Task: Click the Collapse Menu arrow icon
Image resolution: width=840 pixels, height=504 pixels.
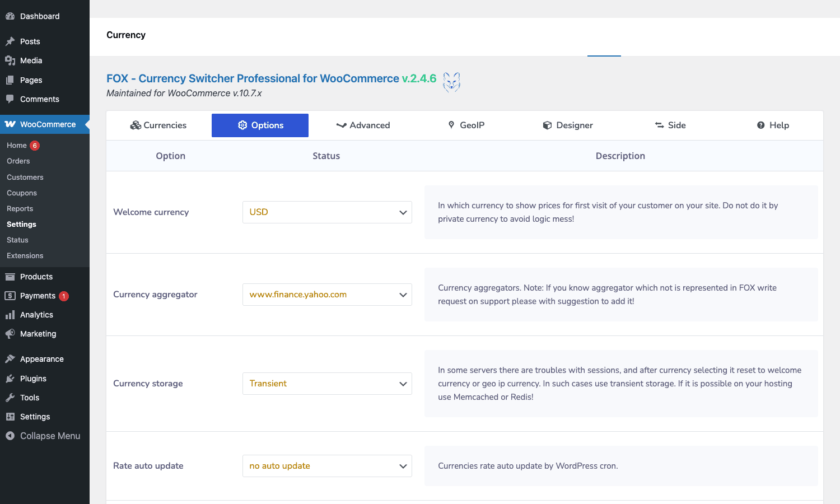Action: pyautogui.click(x=10, y=436)
